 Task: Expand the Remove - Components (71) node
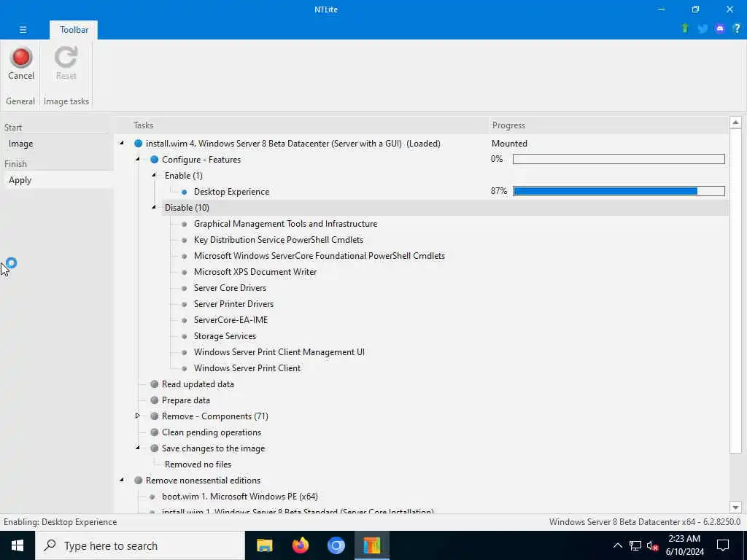pyautogui.click(x=138, y=416)
